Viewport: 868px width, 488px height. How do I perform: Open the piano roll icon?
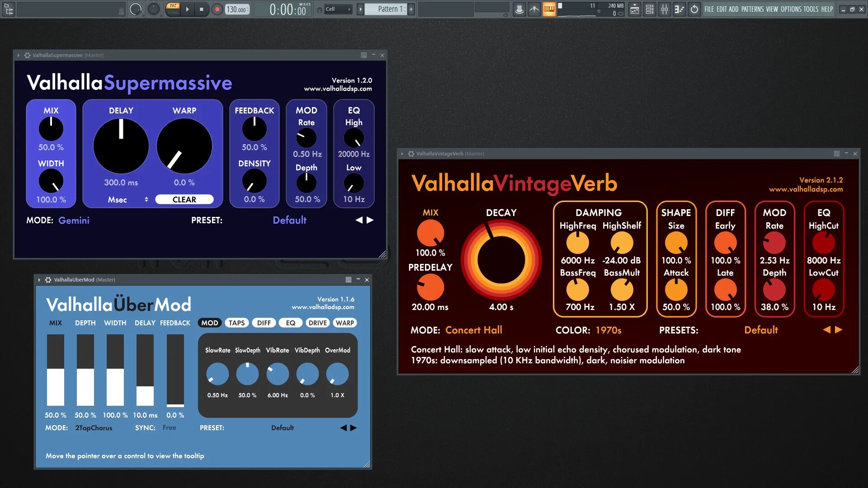679,9
